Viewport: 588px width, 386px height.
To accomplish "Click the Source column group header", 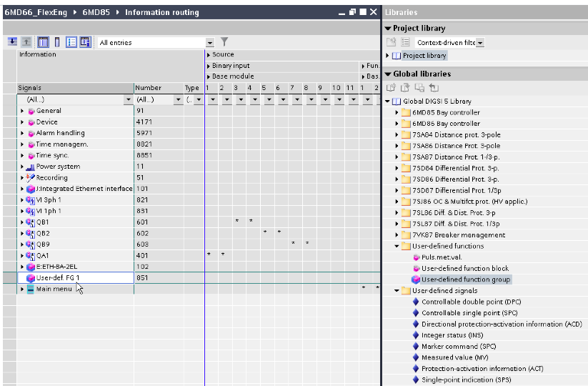I will (223, 54).
